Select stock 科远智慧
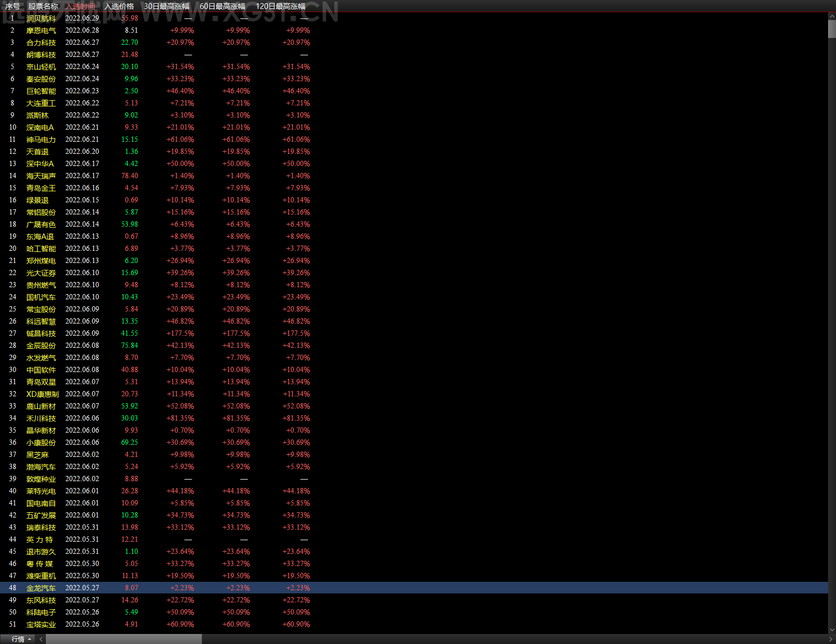 41,321
